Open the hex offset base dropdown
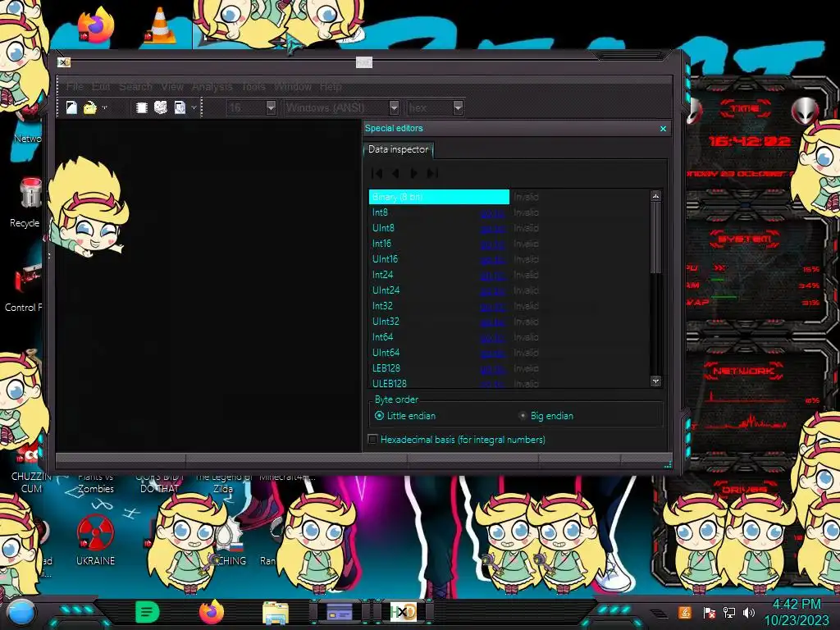The image size is (840, 630). 458,107
